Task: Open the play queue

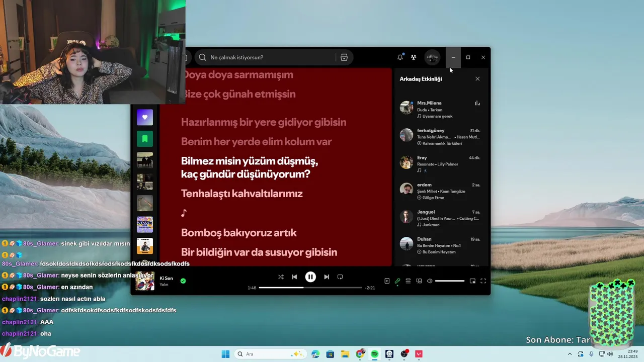Action: [x=409, y=281]
